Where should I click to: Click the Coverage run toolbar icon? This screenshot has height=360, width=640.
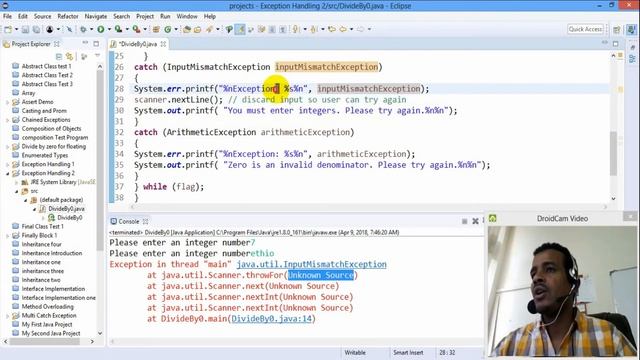click(x=118, y=29)
